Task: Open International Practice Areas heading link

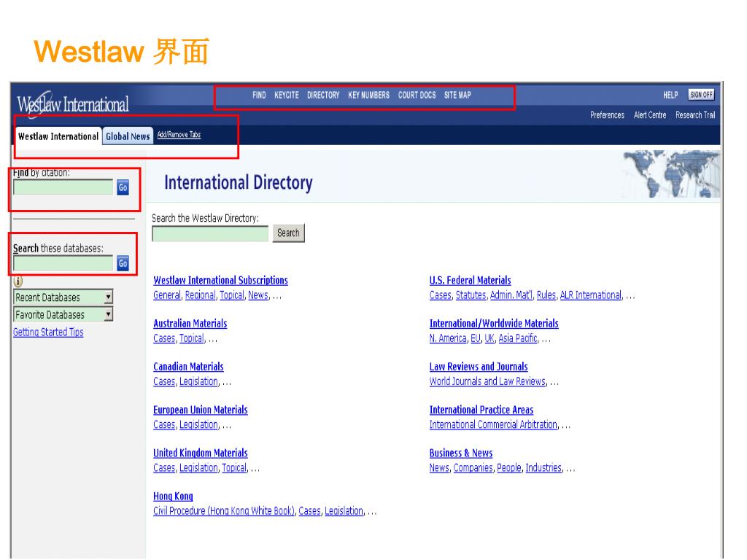Action: [481, 410]
